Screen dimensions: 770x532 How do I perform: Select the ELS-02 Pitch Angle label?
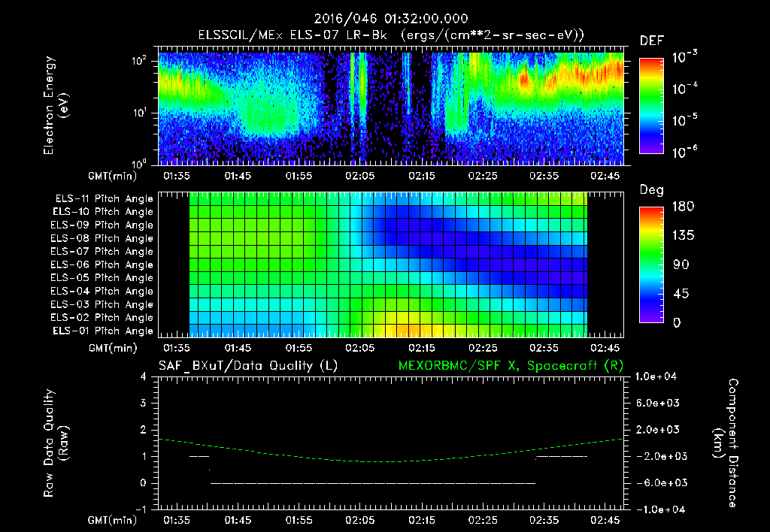[102, 318]
